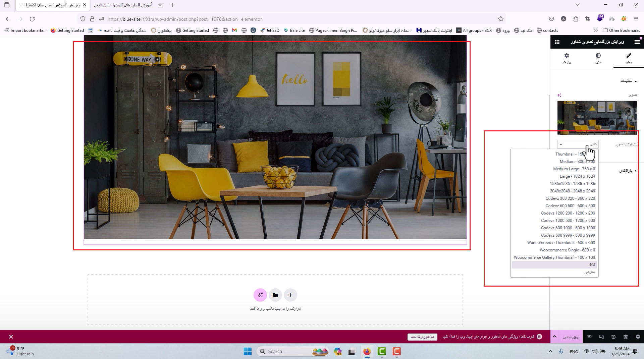Show more bookmarks chevron

pos(595,31)
